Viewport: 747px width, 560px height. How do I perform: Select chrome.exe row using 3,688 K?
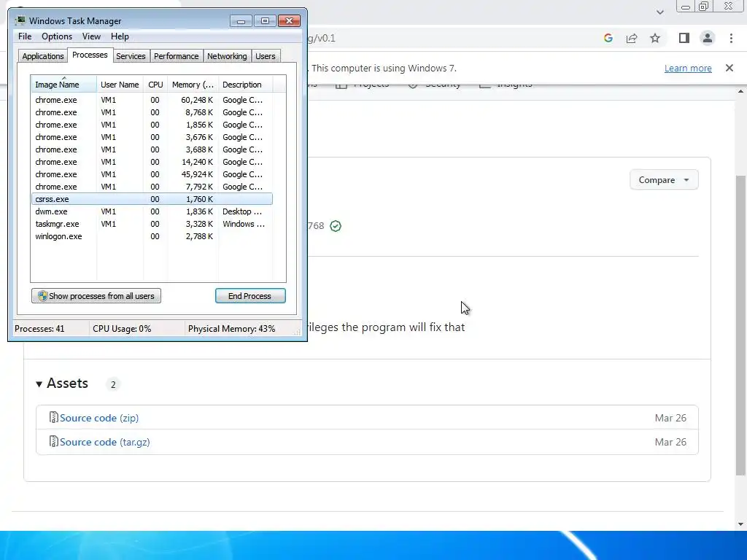152,149
